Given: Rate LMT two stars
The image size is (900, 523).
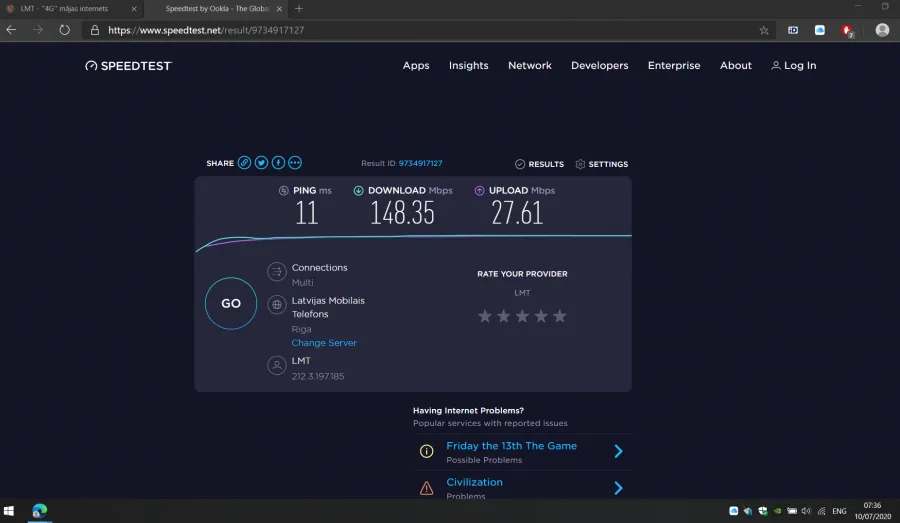Looking at the screenshot, I should click(x=503, y=316).
